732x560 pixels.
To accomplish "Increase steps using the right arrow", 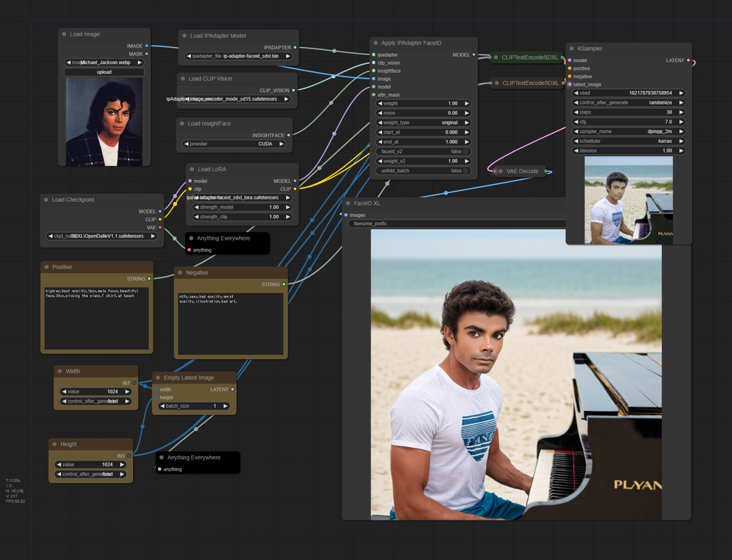I will [x=682, y=112].
